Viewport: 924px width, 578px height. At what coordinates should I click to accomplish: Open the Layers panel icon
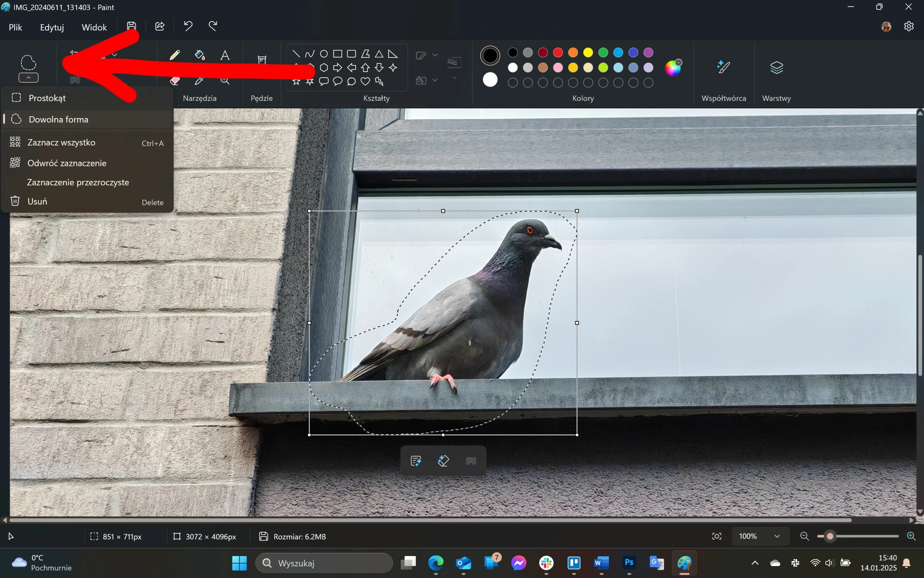click(x=777, y=68)
